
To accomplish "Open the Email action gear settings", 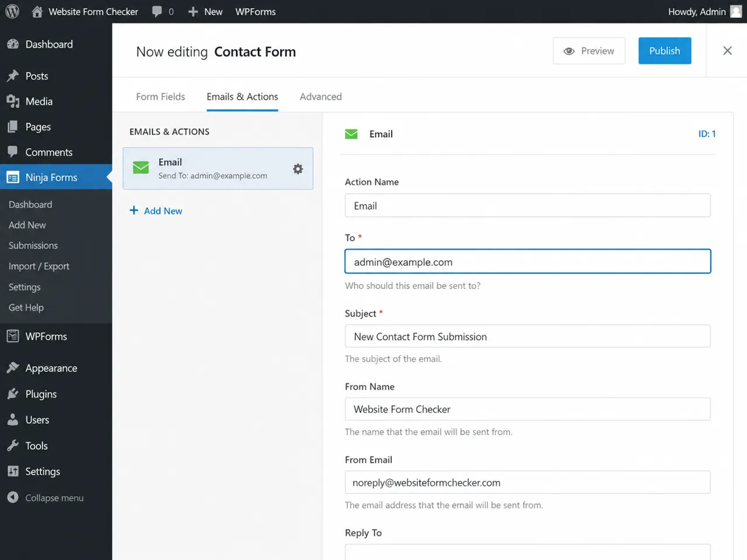I will point(298,169).
